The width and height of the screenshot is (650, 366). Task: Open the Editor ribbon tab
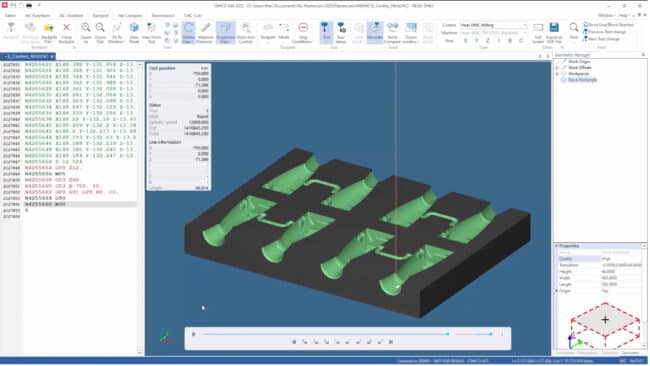click(10, 16)
